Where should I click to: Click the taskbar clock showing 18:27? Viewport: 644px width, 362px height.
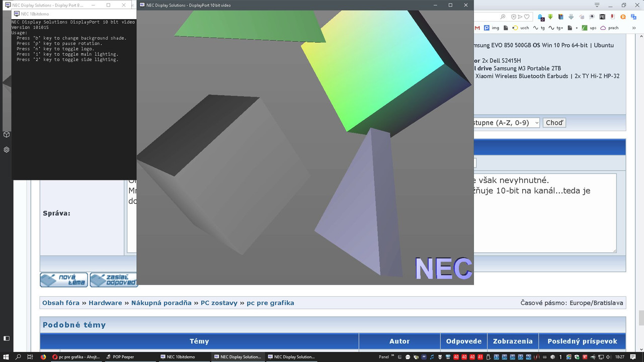point(619,356)
